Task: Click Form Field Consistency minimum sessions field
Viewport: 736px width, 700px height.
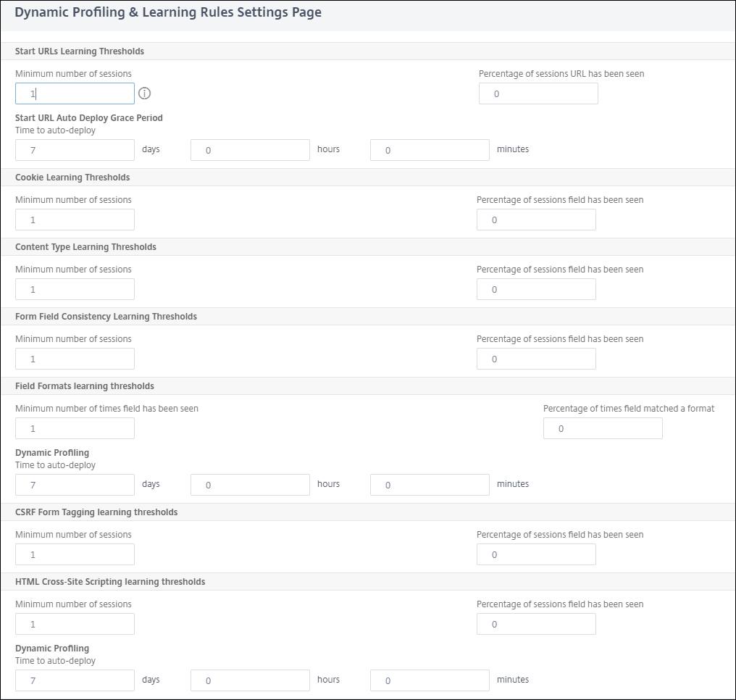Action: coord(75,359)
